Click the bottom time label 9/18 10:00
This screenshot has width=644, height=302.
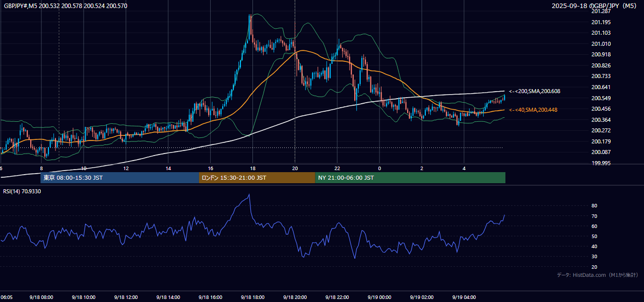[x=83, y=297]
